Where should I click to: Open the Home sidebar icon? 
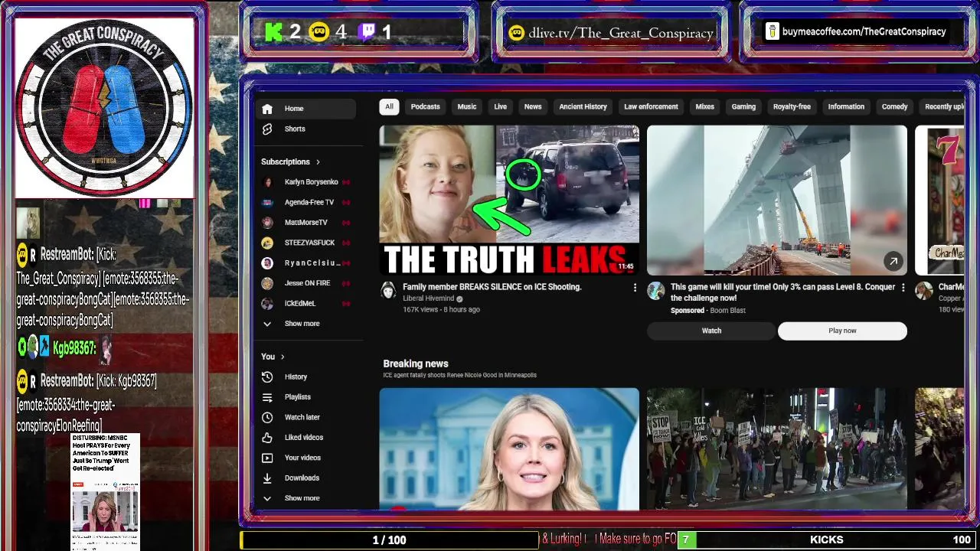coord(267,109)
